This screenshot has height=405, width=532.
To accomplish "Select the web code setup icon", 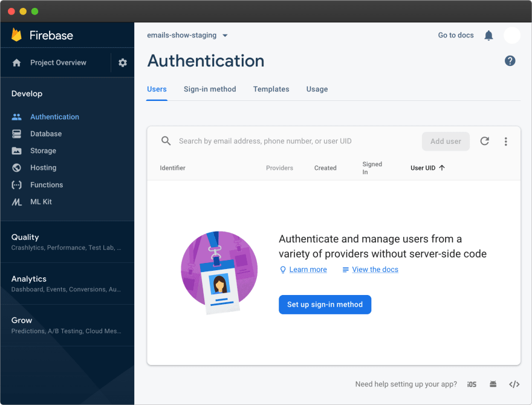I will click(x=514, y=384).
